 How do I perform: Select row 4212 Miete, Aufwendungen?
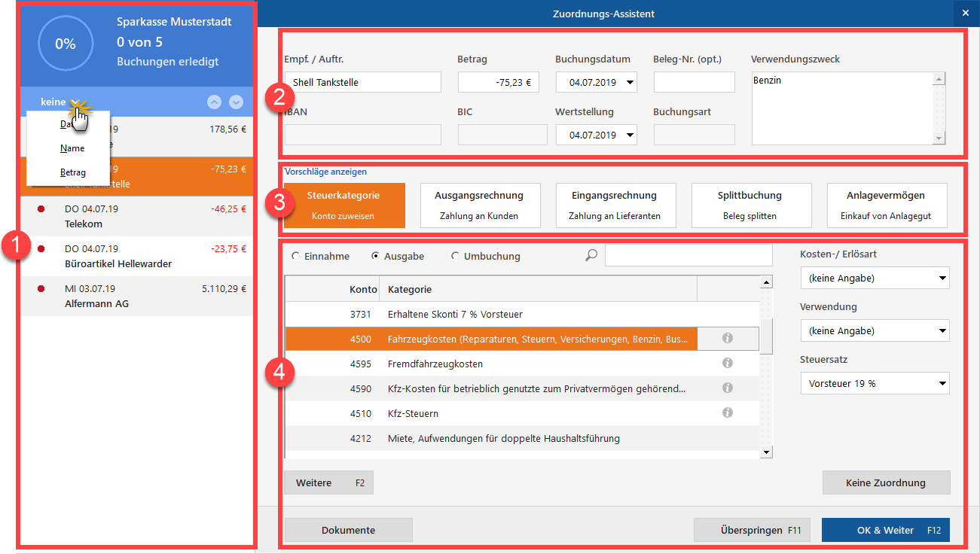[x=522, y=438]
